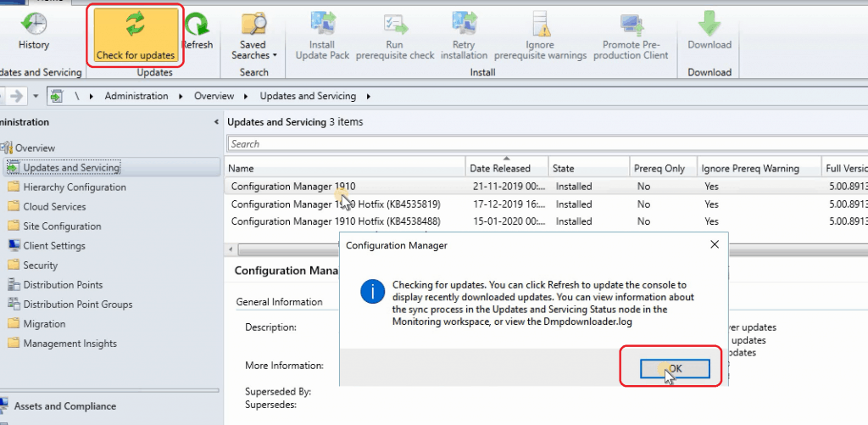This screenshot has width=868, height=425.
Task: Expand arrow after Overview breadcrumb
Action: click(x=247, y=97)
